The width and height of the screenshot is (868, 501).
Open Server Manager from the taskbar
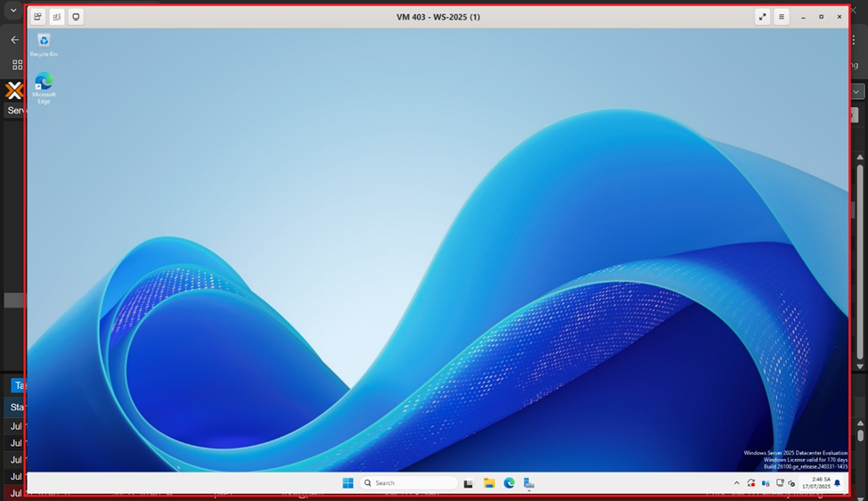click(528, 483)
